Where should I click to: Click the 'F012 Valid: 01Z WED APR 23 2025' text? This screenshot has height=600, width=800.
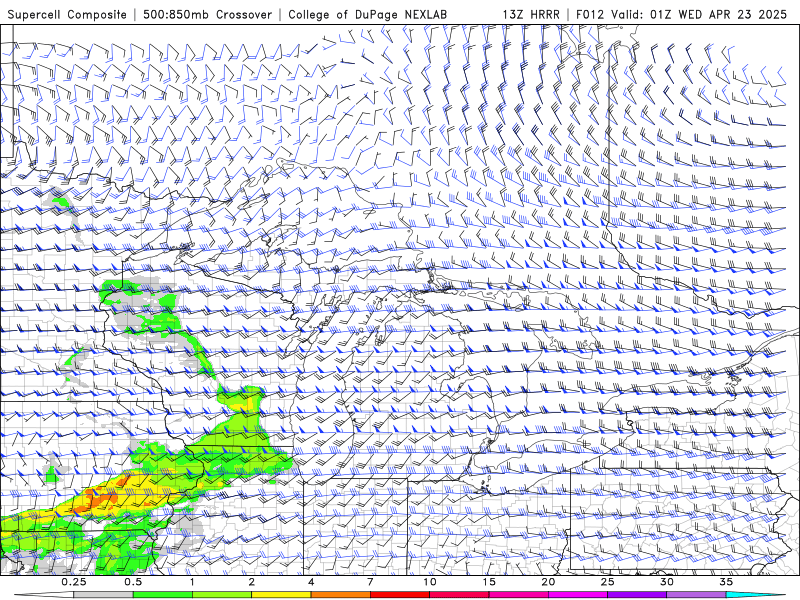pyautogui.click(x=681, y=14)
